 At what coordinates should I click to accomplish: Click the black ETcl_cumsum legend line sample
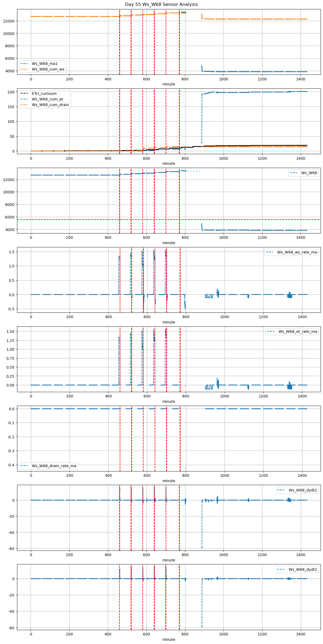(24, 94)
